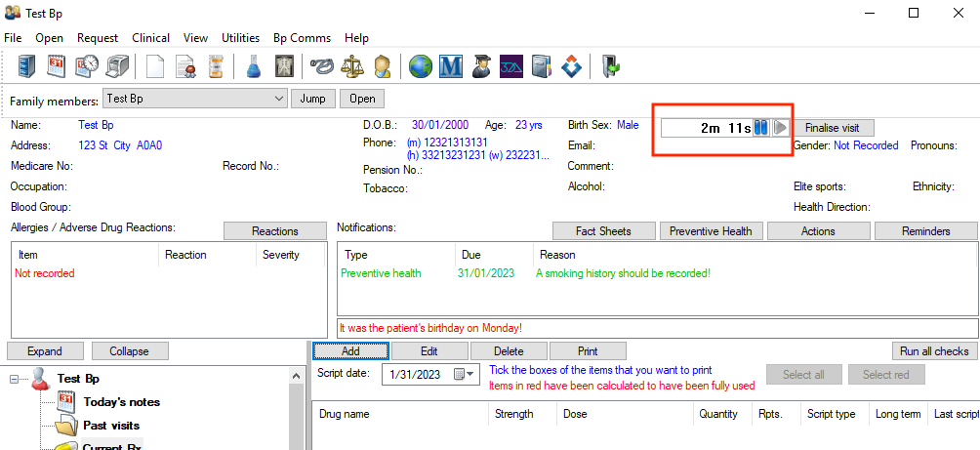
Task: Open the Bp Comms menu
Action: click(x=301, y=38)
